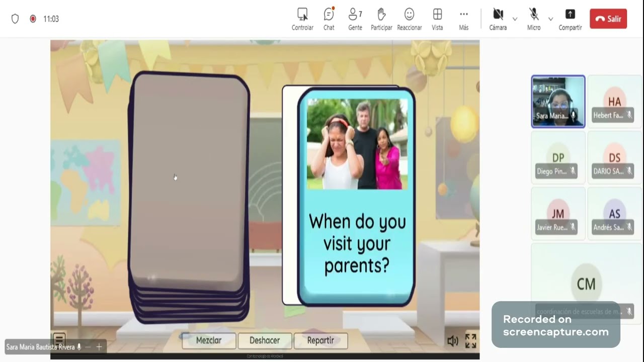This screenshot has height=362, width=644.
Task: Select DARIO SA... participant tile
Action: tap(614, 158)
